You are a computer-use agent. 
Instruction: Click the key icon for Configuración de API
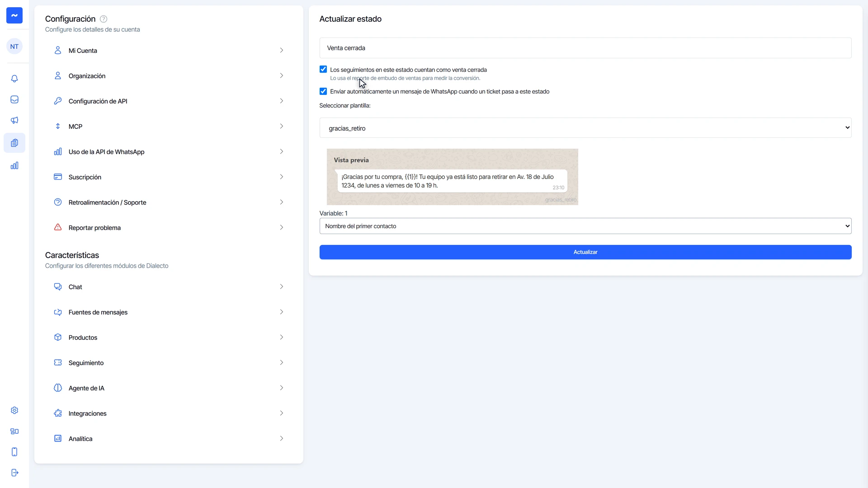coord(58,101)
